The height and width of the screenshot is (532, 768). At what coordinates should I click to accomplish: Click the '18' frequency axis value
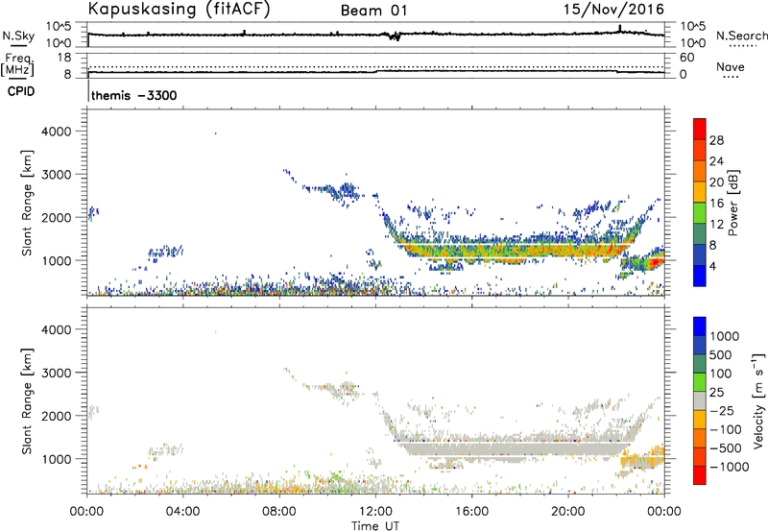[x=64, y=58]
